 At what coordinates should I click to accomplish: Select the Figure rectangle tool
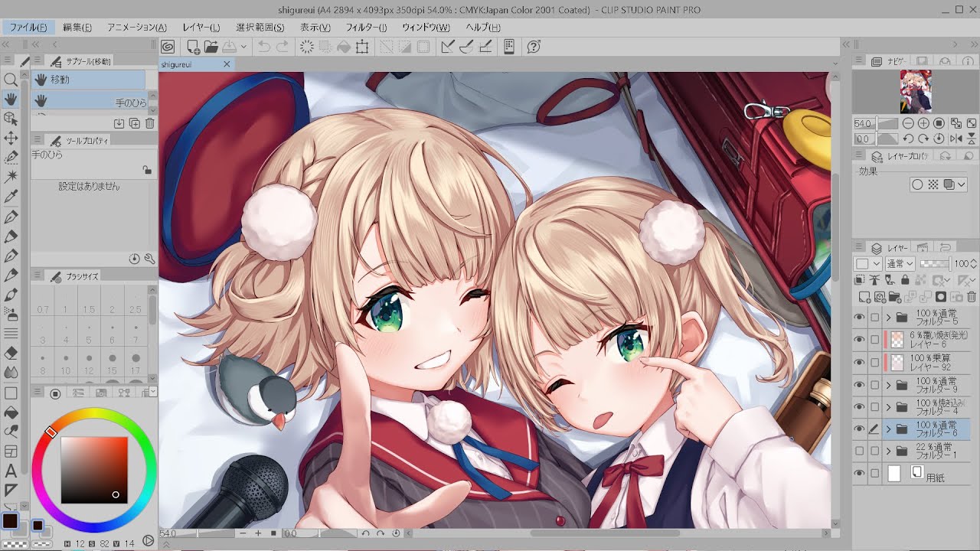(11, 393)
